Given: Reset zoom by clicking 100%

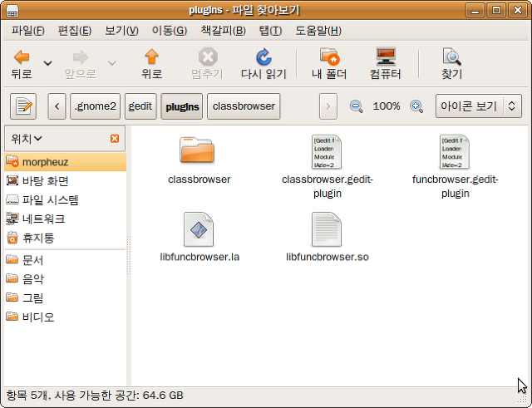Looking at the screenshot, I should pos(386,106).
